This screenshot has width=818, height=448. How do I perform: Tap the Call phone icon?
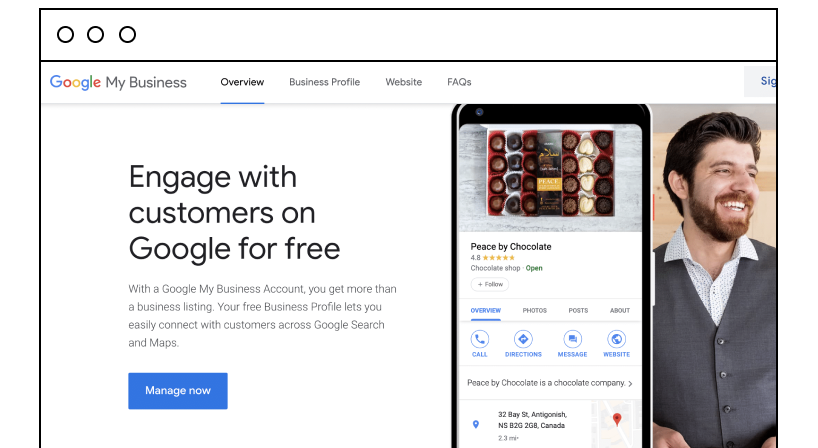pyautogui.click(x=479, y=339)
